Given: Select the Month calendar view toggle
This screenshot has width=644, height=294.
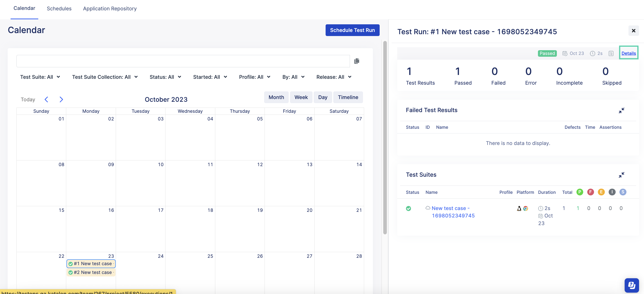Looking at the screenshot, I should [276, 97].
